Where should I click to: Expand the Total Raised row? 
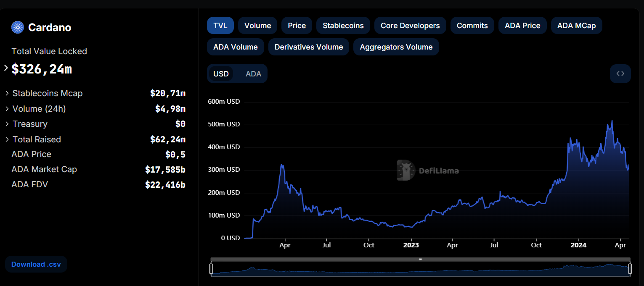7,139
